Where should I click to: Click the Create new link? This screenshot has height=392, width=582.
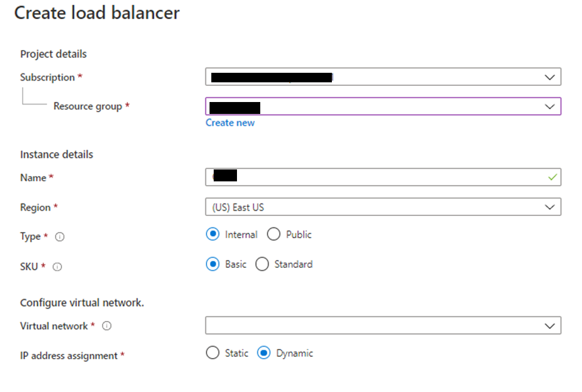[x=230, y=123]
